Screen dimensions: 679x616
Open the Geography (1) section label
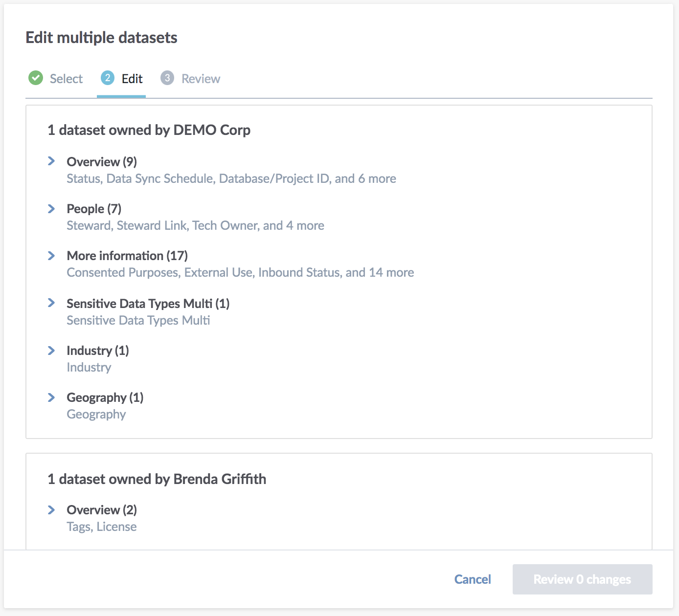tap(105, 397)
